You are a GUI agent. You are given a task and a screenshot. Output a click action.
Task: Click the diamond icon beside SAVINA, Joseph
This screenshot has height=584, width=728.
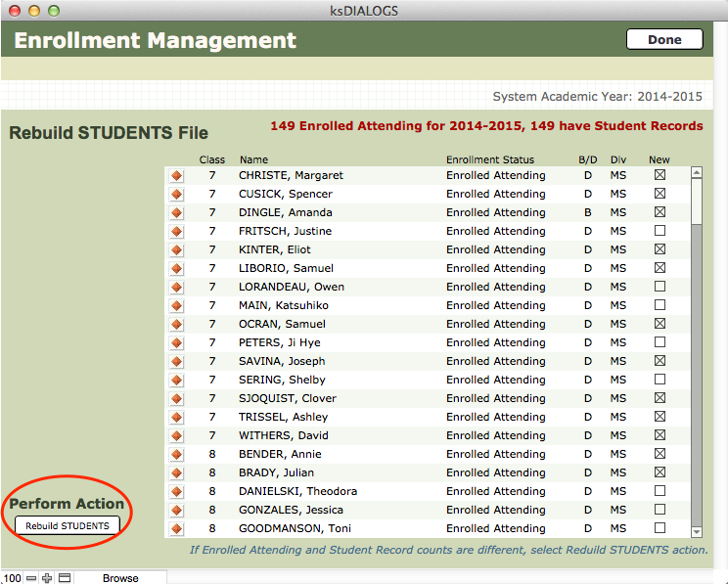[176, 362]
